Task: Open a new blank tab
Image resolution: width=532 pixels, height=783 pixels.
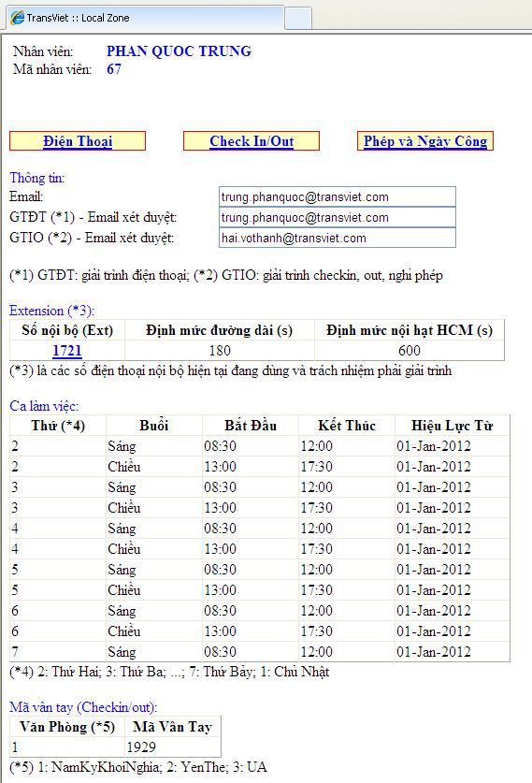Action: (298, 19)
